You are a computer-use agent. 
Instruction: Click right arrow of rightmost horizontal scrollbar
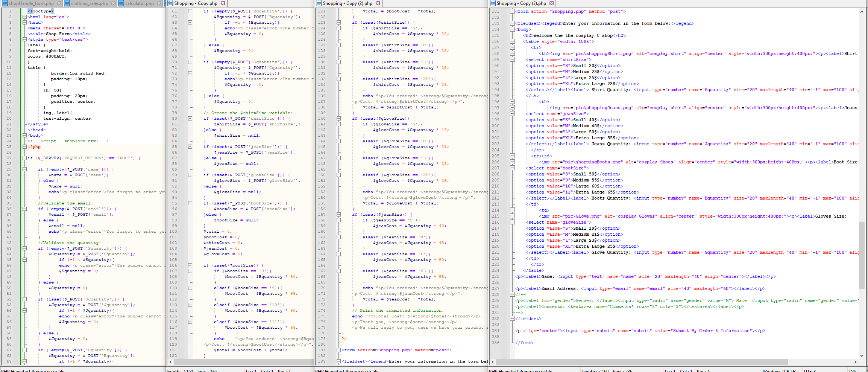pos(856,362)
